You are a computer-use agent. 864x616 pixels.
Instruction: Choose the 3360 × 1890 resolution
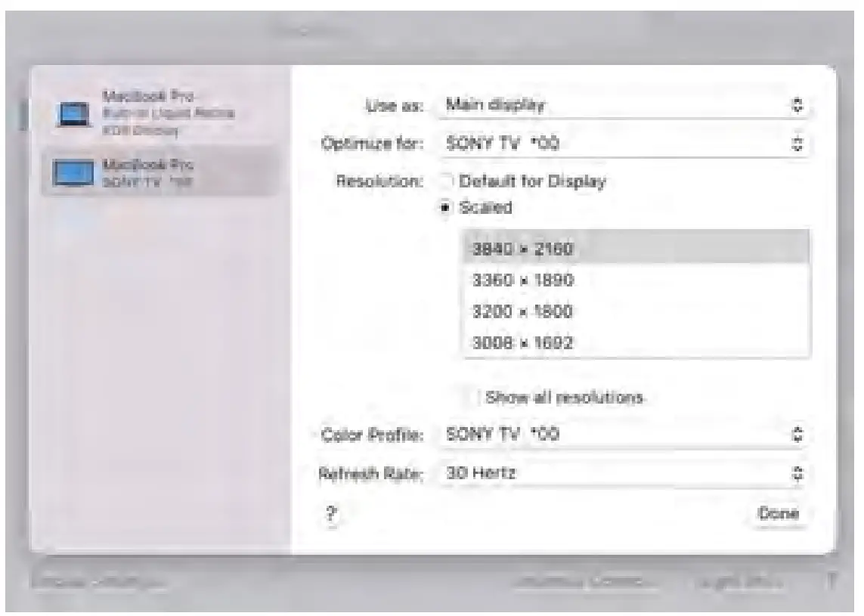[637, 280]
